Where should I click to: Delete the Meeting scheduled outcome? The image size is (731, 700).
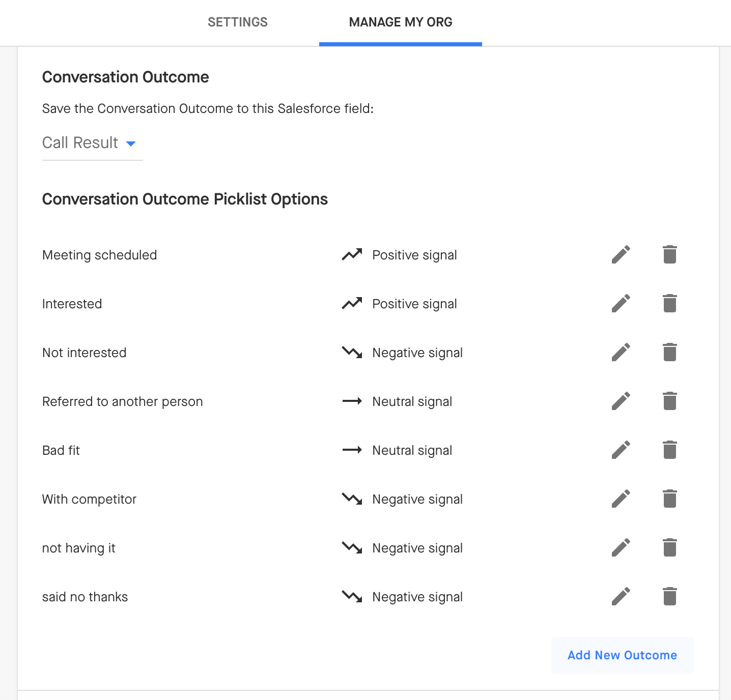coord(670,254)
